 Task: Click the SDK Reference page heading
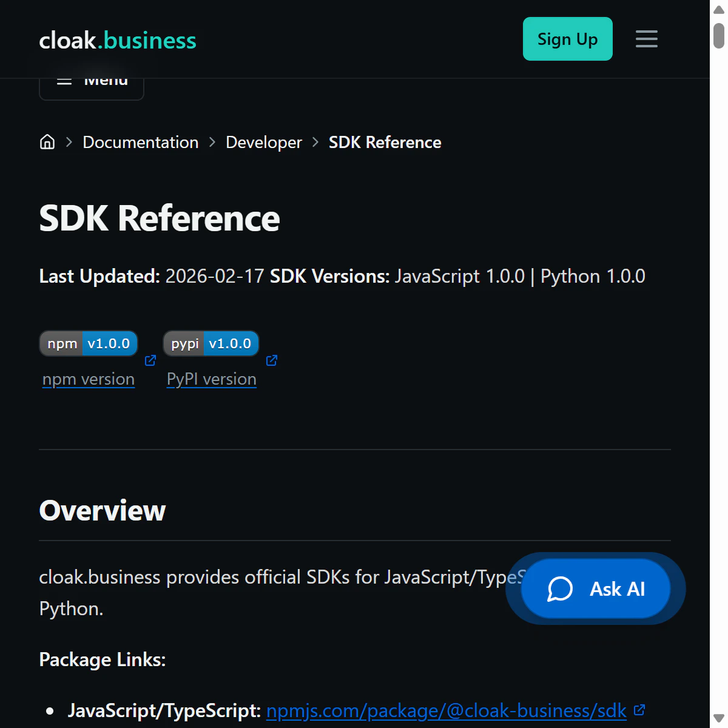(160, 218)
